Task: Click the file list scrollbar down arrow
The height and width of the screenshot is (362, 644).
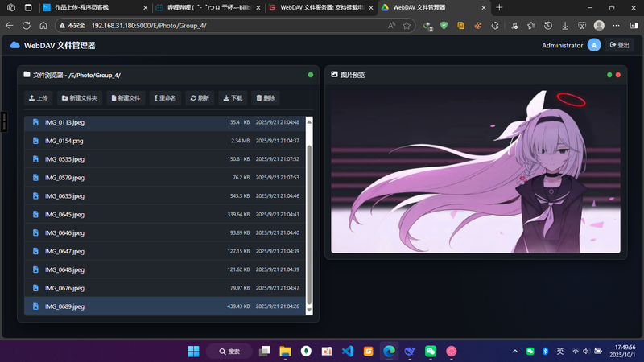Action: click(x=309, y=311)
